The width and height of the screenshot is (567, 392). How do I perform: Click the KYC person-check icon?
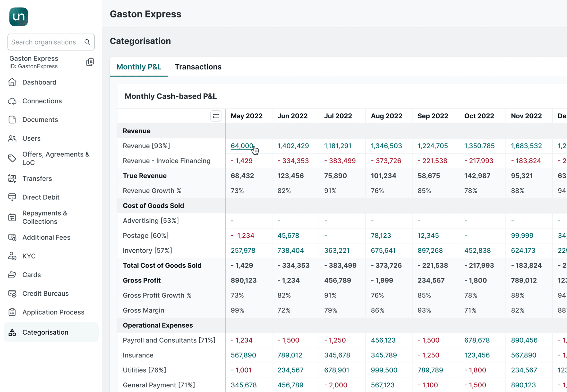(x=12, y=256)
